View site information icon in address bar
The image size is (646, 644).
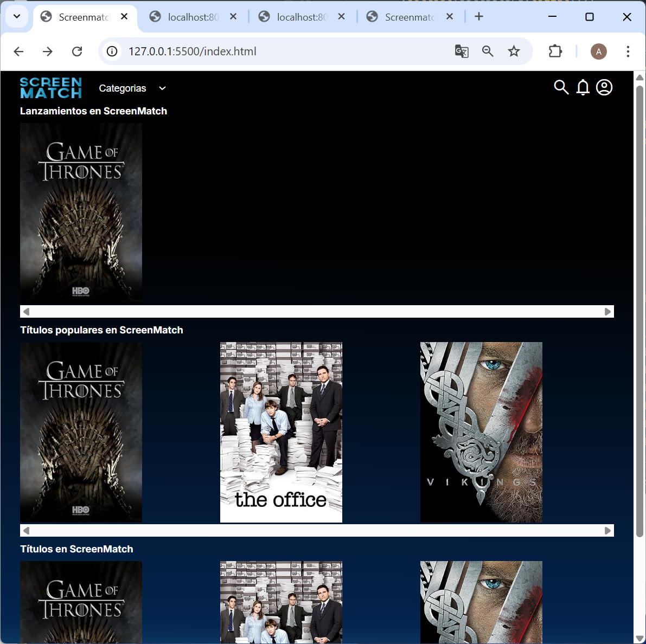(112, 51)
